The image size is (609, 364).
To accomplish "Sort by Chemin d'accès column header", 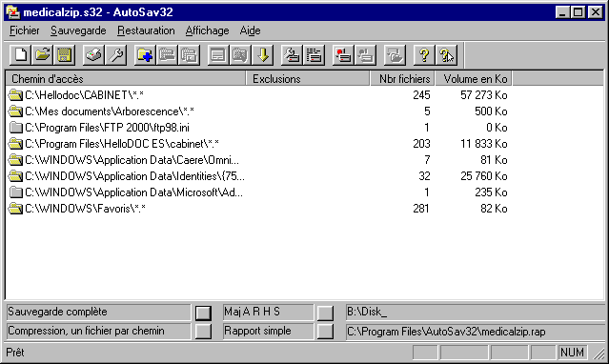I will (126, 79).
